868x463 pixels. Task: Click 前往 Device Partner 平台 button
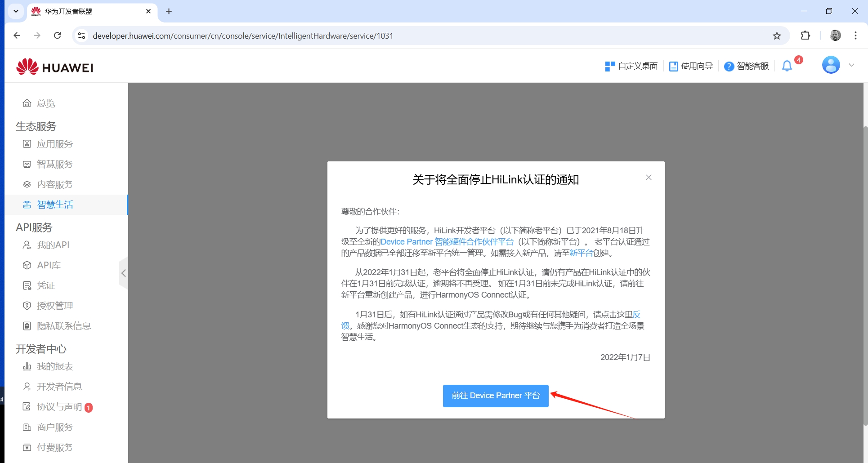(496, 396)
